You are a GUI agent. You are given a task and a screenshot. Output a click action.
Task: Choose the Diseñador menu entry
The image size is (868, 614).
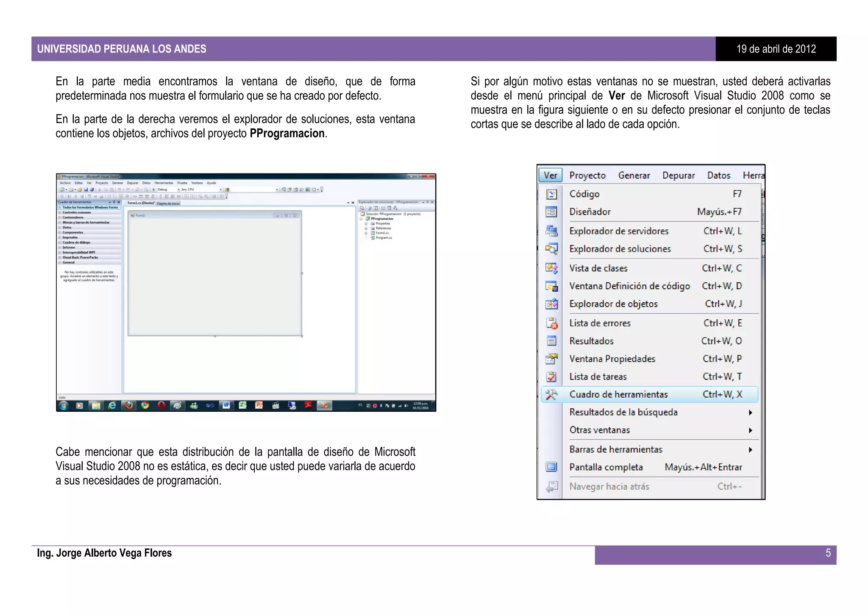[590, 212]
